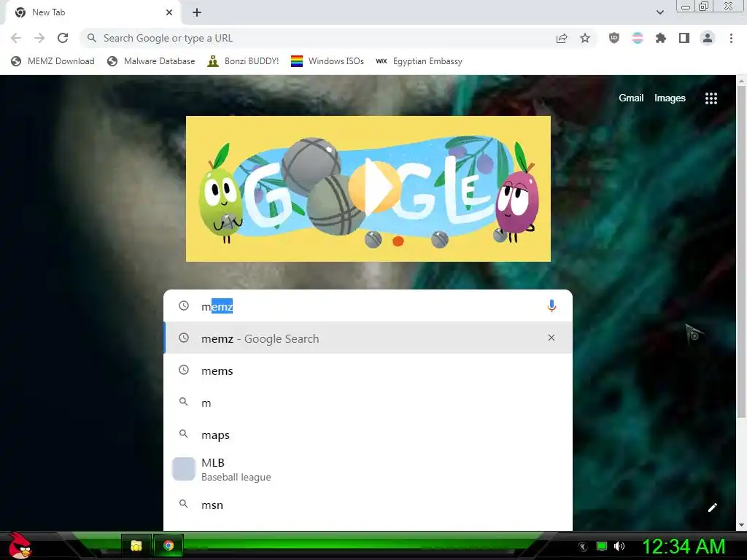Start voice search with the microphone
747x560 pixels.
coord(551,306)
